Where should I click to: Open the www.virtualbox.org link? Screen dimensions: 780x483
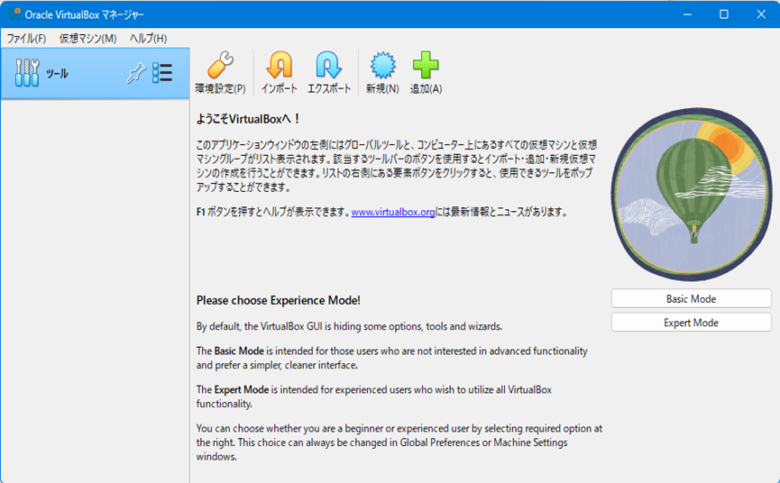coord(393,212)
